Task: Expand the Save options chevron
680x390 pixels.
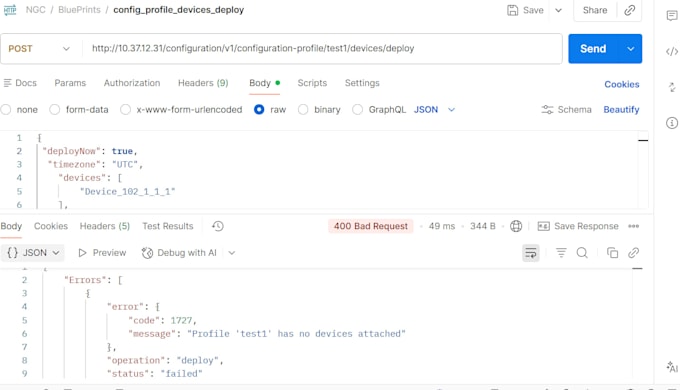Action: 559,10
